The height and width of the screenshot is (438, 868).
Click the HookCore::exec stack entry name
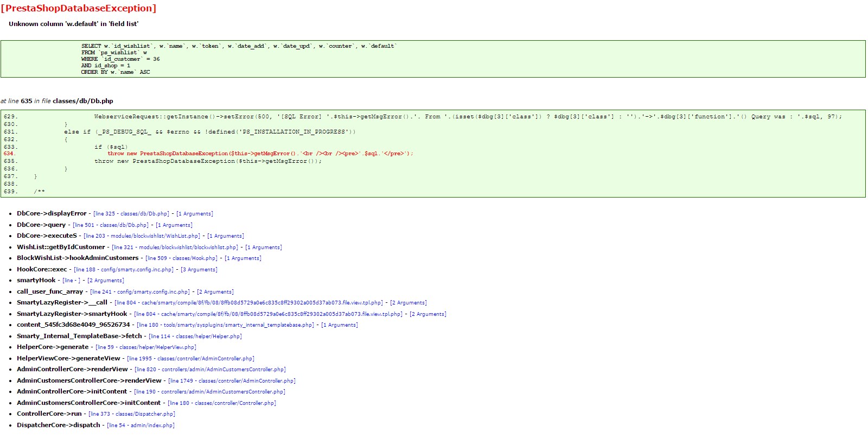coord(42,270)
